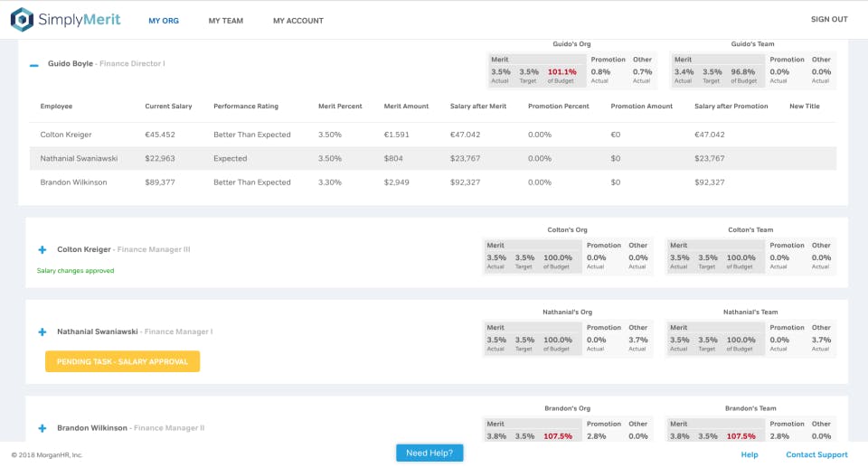Expand Brandon Wilkinson's team section
Viewport: 868px width, 467px height.
click(42, 428)
